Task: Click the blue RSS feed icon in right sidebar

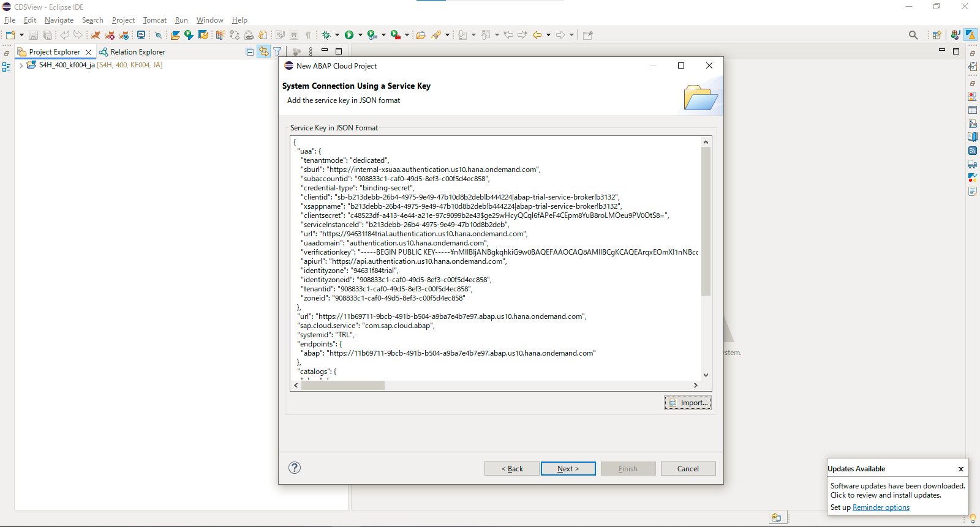Action: pos(973,151)
